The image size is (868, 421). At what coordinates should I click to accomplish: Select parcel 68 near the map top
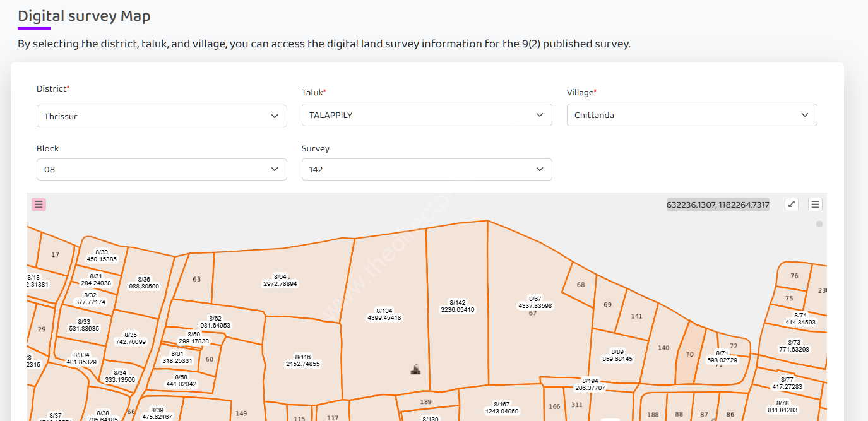pos(580,285)
